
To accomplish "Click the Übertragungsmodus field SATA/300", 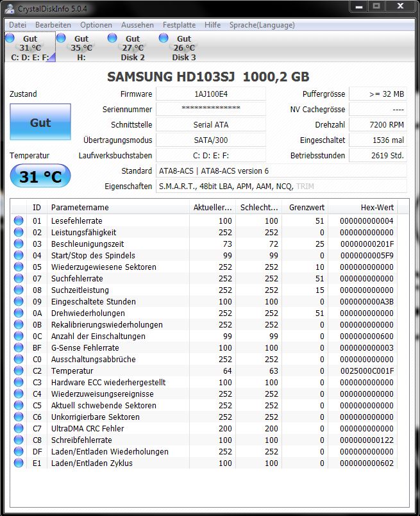I will coord(211,140).
